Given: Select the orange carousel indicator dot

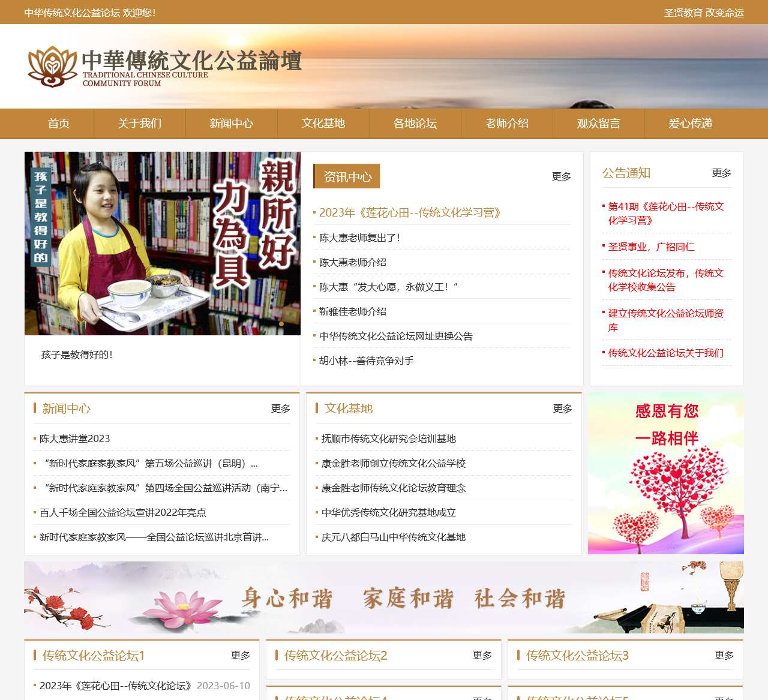Looking at the screenshot, I should tap(281, 324).
